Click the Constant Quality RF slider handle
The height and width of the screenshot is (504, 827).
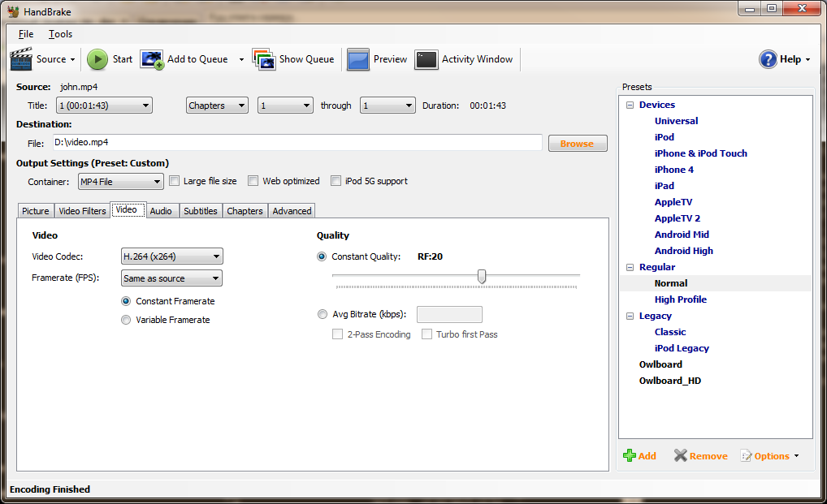pos(482,277)
